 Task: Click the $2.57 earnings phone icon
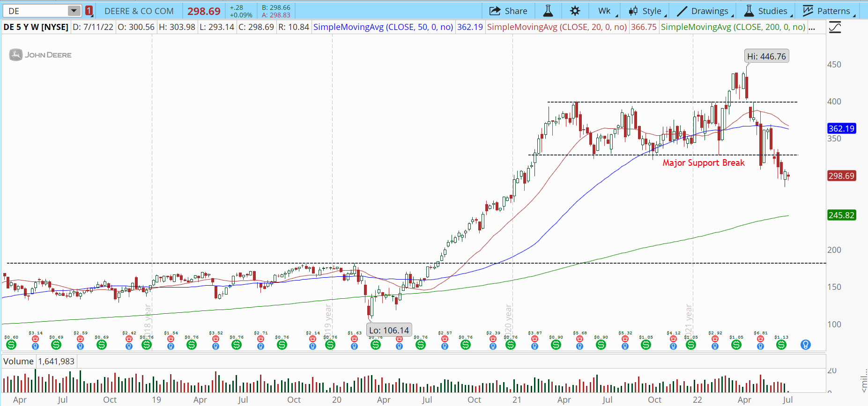(445, 339)
